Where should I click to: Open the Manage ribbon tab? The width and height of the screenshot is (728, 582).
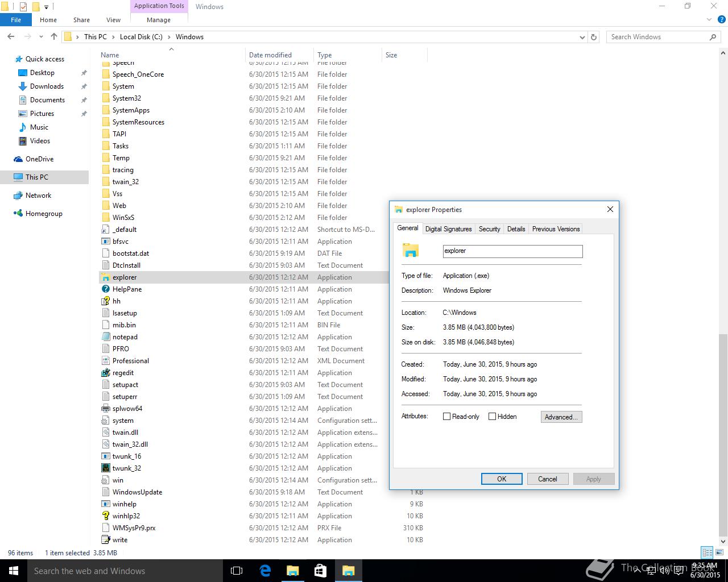click(x=159, y=20)
